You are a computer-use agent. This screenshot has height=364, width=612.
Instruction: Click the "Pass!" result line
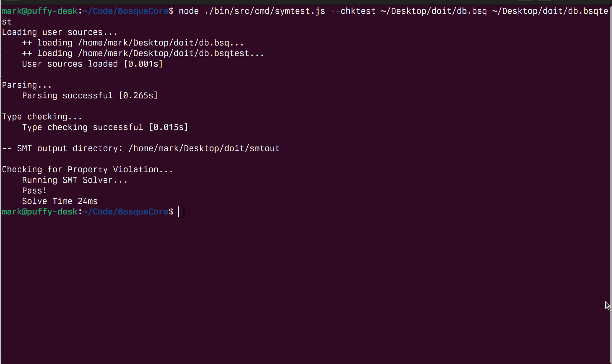(34, 191)
